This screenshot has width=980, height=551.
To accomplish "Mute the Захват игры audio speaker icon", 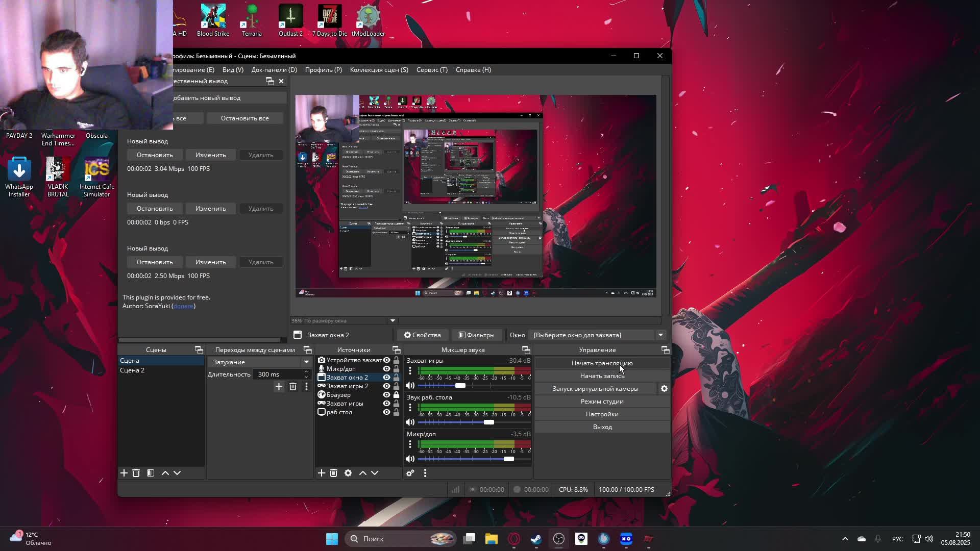I will (410, 386).
